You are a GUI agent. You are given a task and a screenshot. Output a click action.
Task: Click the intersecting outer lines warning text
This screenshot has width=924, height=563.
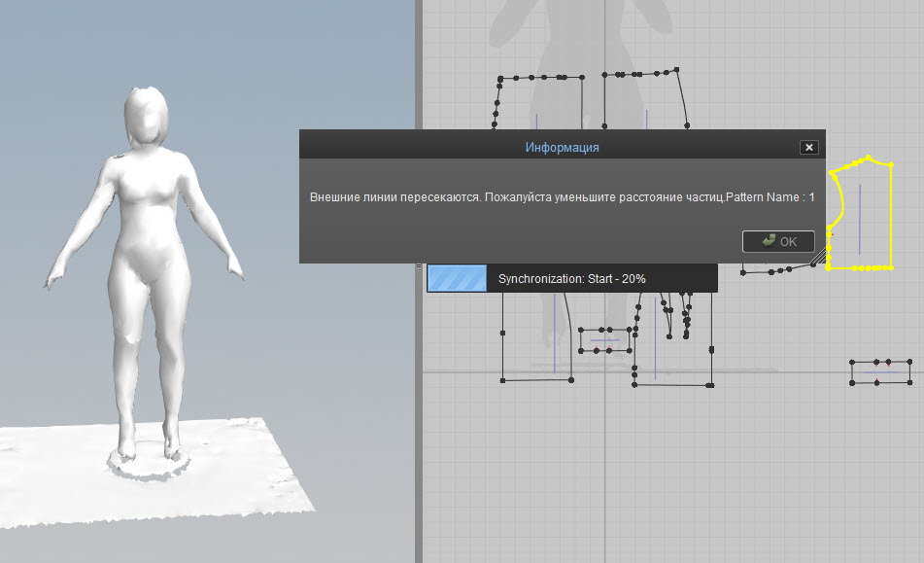(x=563, y=196)
